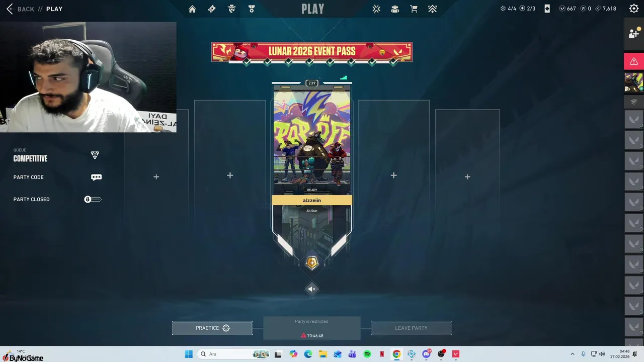This screenshot has width=644, height=362.
Task: Click the Kingdom Credits balance 7,618
Action: point(605,9)
